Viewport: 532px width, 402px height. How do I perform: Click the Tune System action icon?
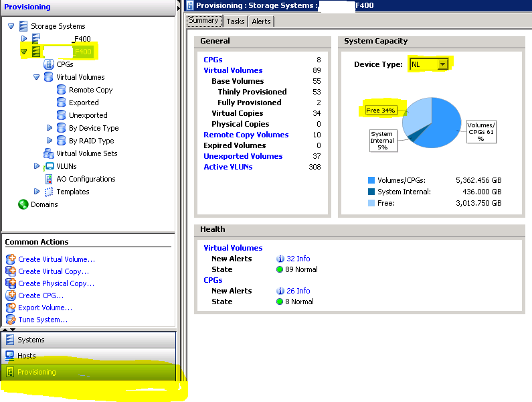(x=11, y=320)
